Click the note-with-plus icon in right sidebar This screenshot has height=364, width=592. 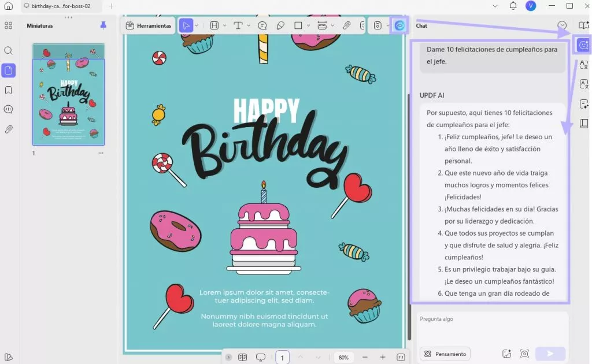(584, 104)
